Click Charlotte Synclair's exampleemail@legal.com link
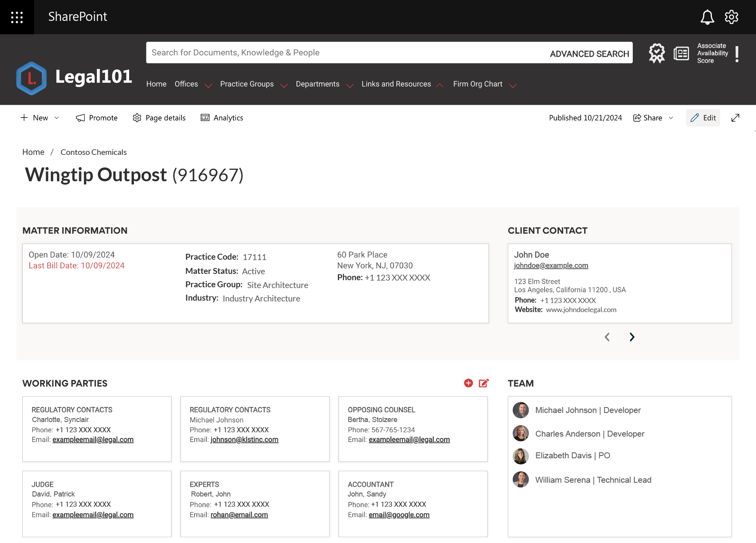Image resolution: width=756 pixels, height=543 pixels. 93,440
